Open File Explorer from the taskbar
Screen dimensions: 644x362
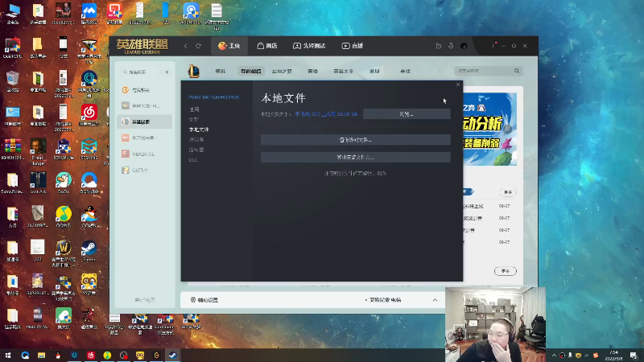42,356
